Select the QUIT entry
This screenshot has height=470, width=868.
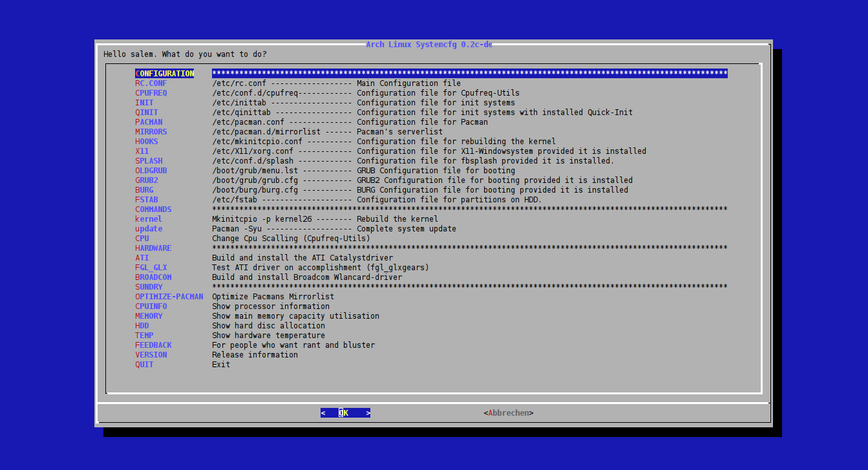coord(144,365)
